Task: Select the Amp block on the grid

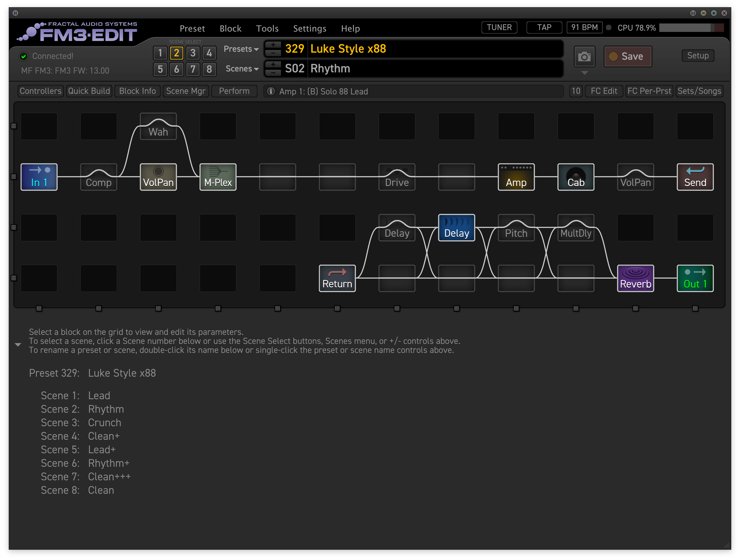Action: point(516,177)
